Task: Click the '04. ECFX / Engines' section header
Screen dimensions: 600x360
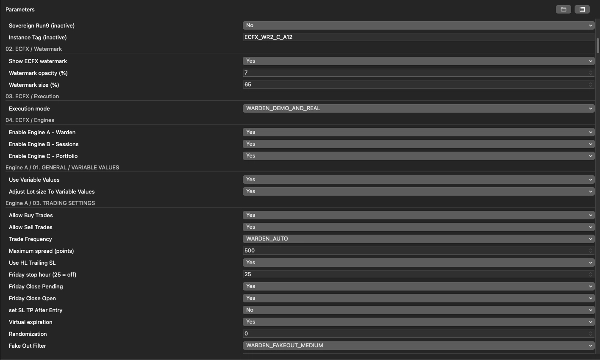Action: coord(30,120)
